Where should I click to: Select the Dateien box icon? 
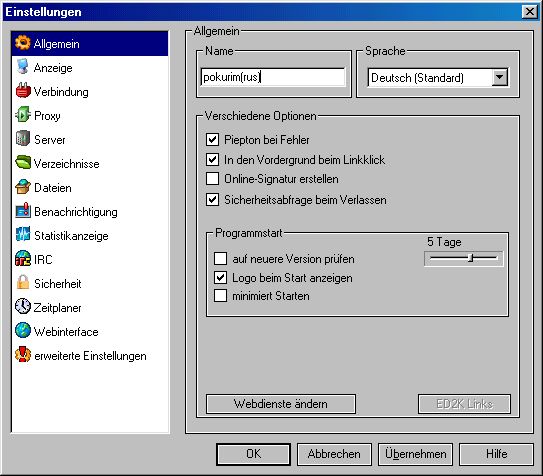(23, 187)
